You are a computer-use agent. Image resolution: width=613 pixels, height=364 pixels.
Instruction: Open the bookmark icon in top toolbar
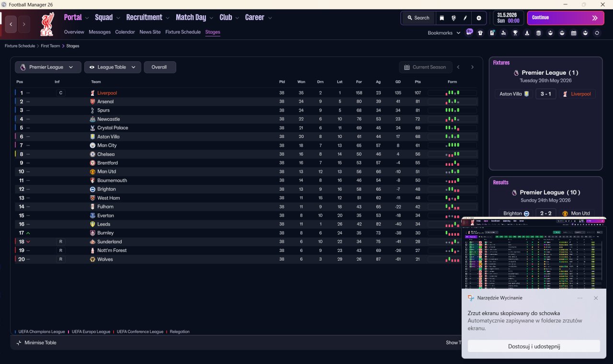coord(442,18)
